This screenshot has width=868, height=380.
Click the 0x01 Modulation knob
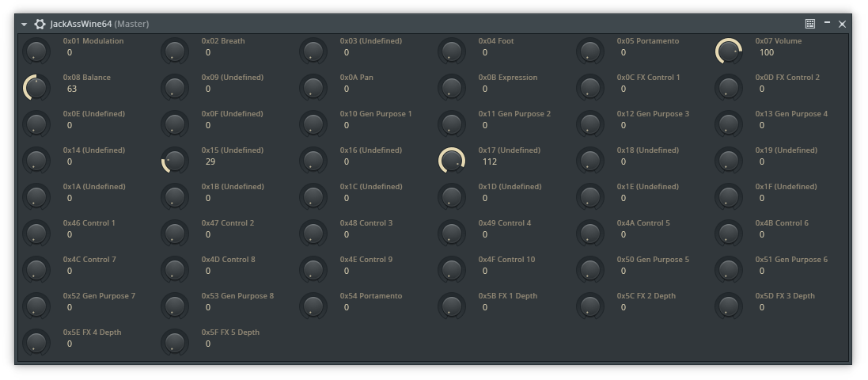[x=36, y=51]
